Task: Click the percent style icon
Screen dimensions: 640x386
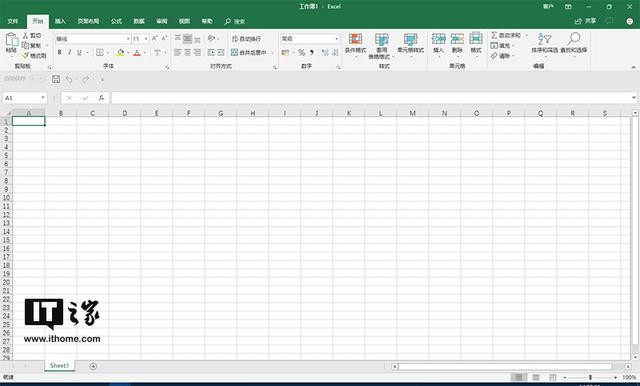Action: click(x=301, y=52)
